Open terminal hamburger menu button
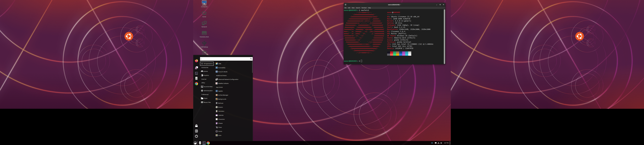This screenshot has width=644, height=145. tap(346, 5)
